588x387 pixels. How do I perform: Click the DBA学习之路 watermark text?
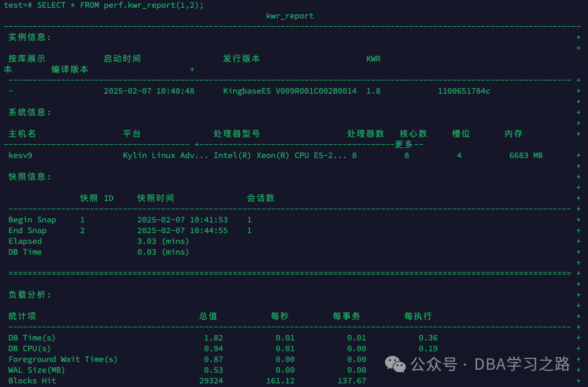[522, 364]
